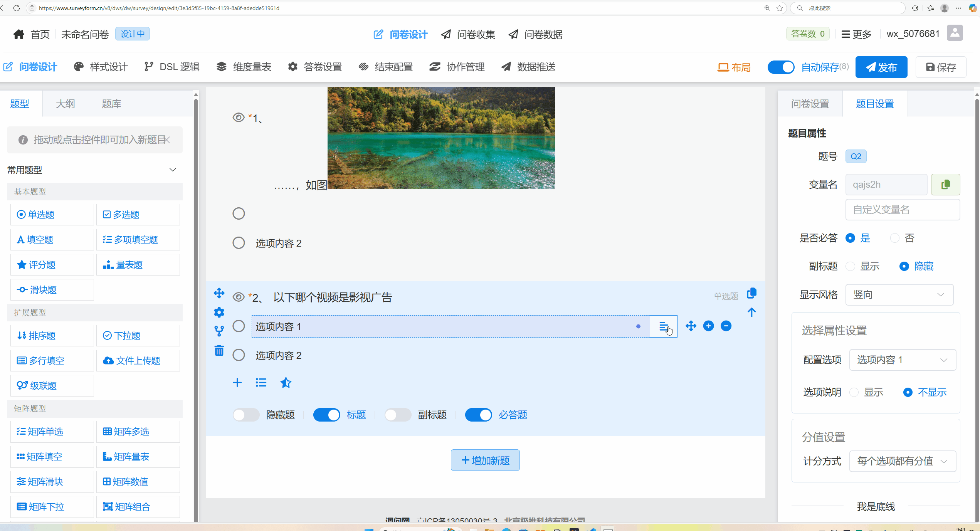Screen dimensions: 980x531
Task: Click the 发布 button
Action: click(x=881, y=67)
